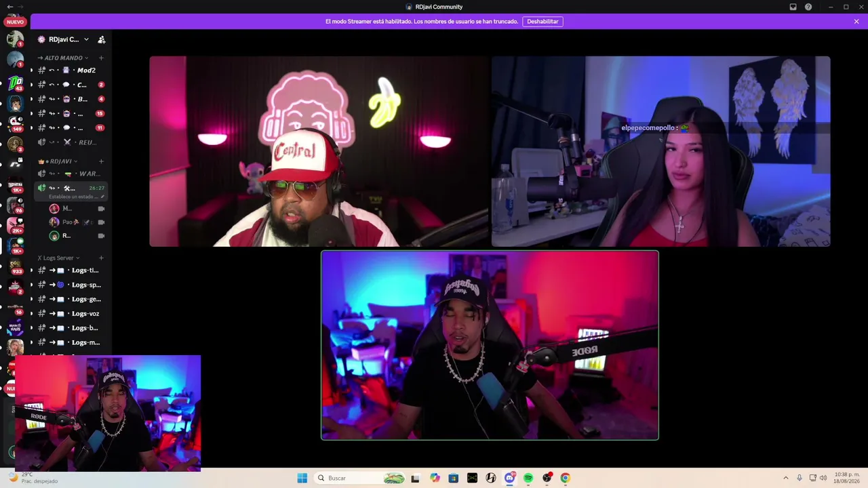The width and height of the screenshot is (868, 488).
Task: Click the picture-in-picture webcam overlay
Action: coord(108,413)
